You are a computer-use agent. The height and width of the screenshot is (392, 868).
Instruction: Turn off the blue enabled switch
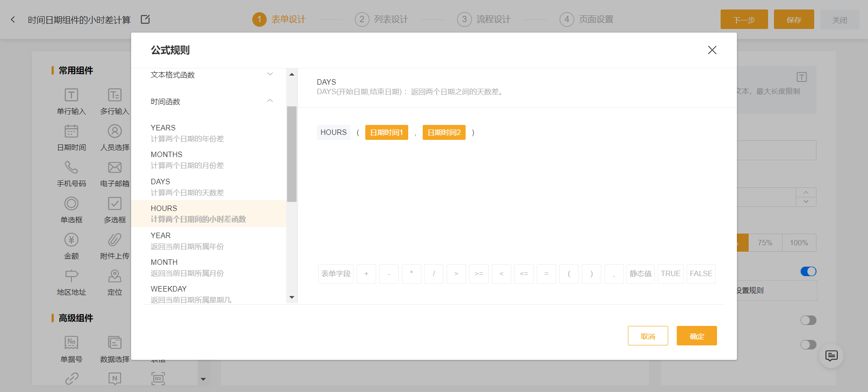tap(808, 272)
